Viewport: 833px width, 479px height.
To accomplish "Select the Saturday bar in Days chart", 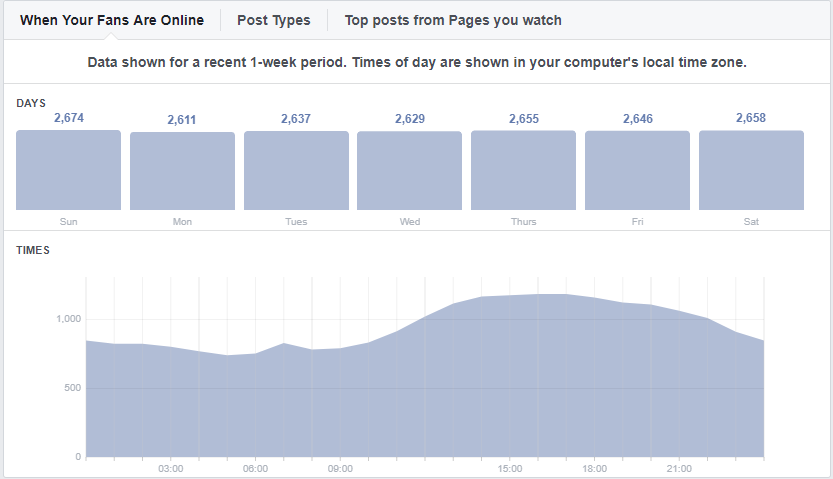I will [x=751, y=170].
